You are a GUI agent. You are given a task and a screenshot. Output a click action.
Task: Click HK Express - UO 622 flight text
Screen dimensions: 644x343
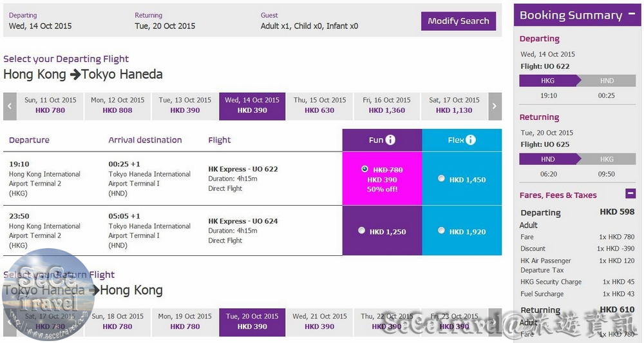tap(243, 169)
